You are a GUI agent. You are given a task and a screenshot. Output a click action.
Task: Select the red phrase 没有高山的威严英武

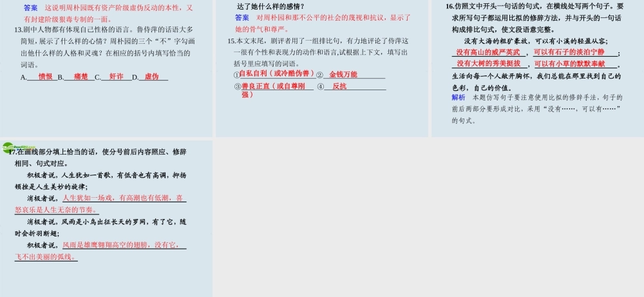click(x=488, y=53)
